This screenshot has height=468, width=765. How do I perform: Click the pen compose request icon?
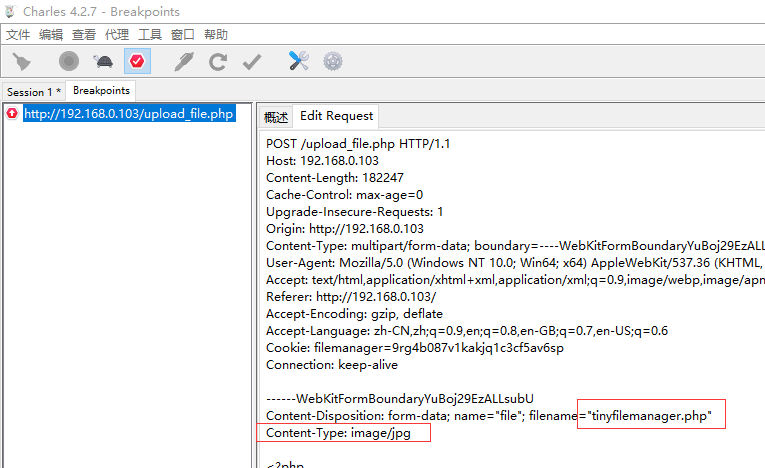184,61
